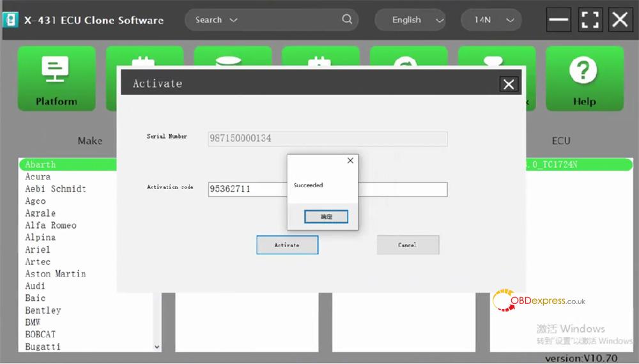Minimize the ECU Clone Software window
The width and height of the screenshot is (639, 364).
558,19
